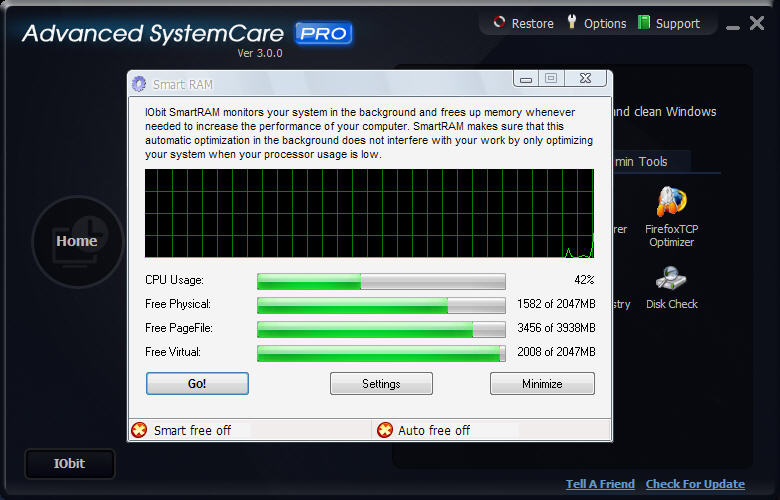Click the Smart free off status icon
Image resolution: width=780 pixels, height=500 pixels.
click(x=139, y=430)
